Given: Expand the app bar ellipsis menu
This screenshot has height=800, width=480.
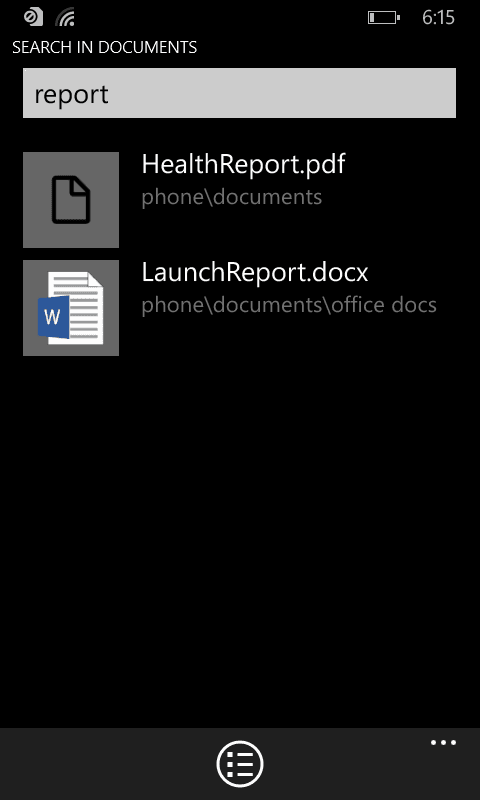Looking at the screenshot, I should point(443,742).
